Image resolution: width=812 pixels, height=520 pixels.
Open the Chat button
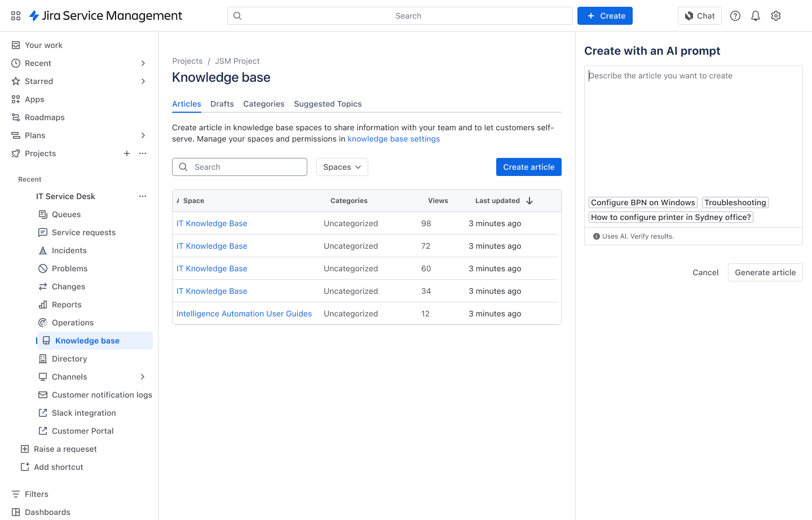700,16
